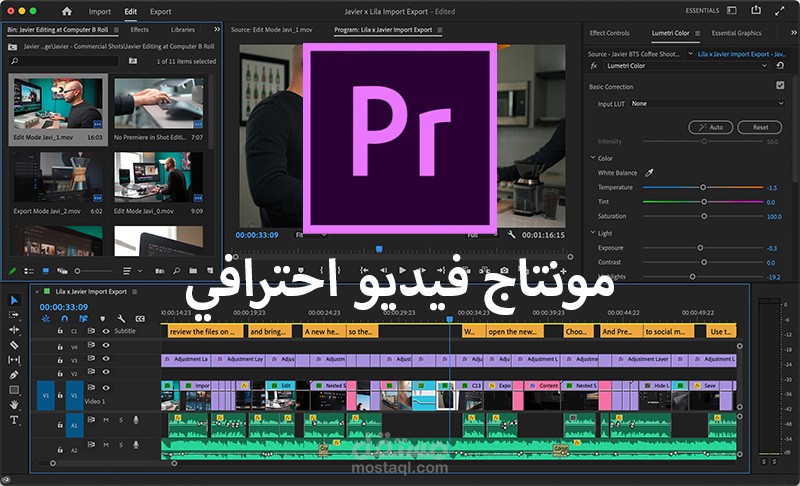
Task: Click the Temperature slider handle
Action: (703, 187)
